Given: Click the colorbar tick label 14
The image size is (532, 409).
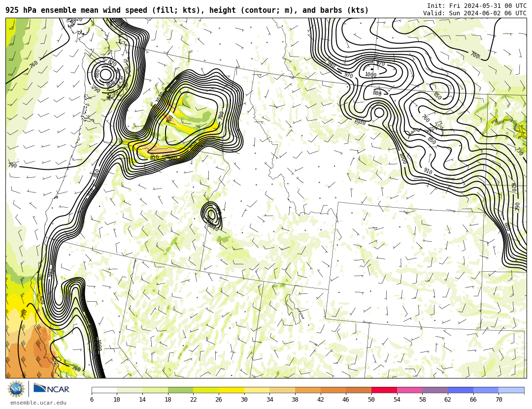Looking at the screenshot, I should [142, 400].
